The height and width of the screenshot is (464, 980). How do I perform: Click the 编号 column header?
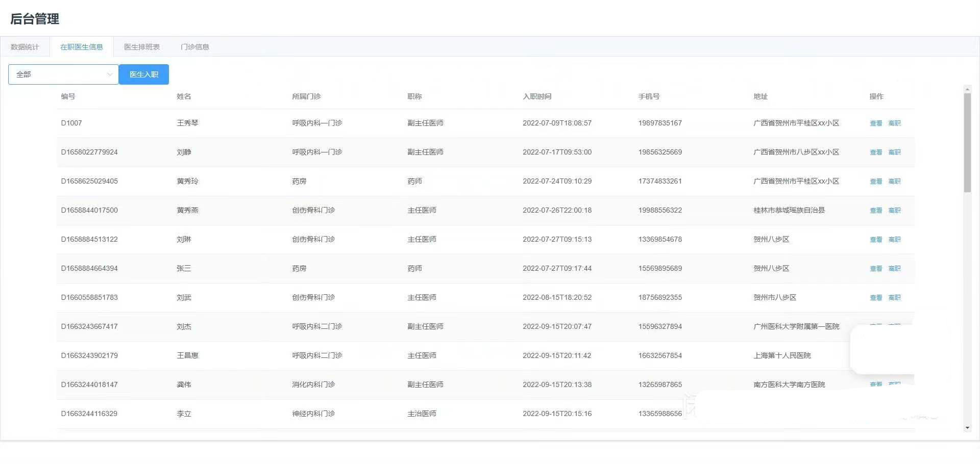coord(68,96)
